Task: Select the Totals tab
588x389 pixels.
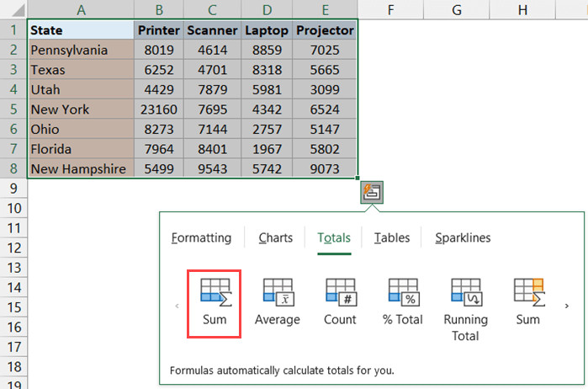Action: (334, 237)
